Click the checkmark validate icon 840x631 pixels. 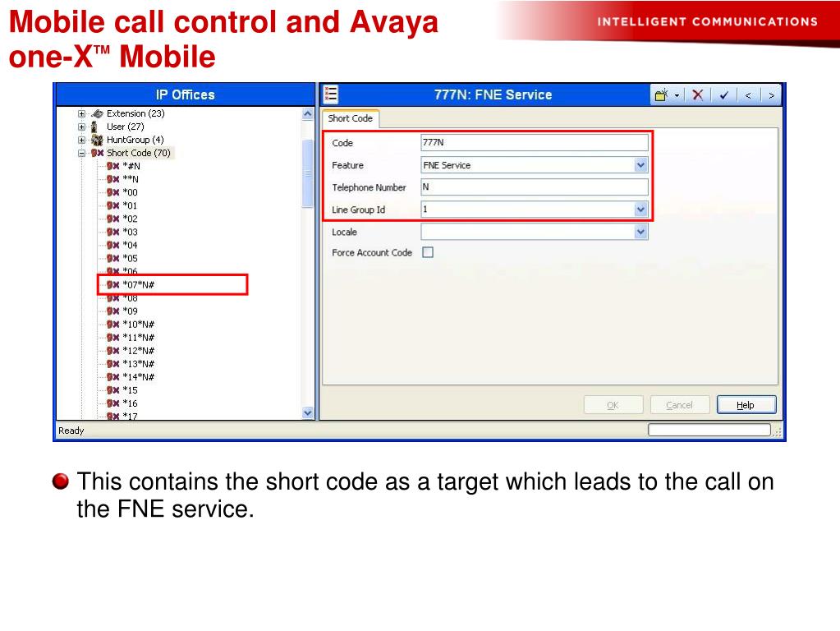click(x=724, y=95)
